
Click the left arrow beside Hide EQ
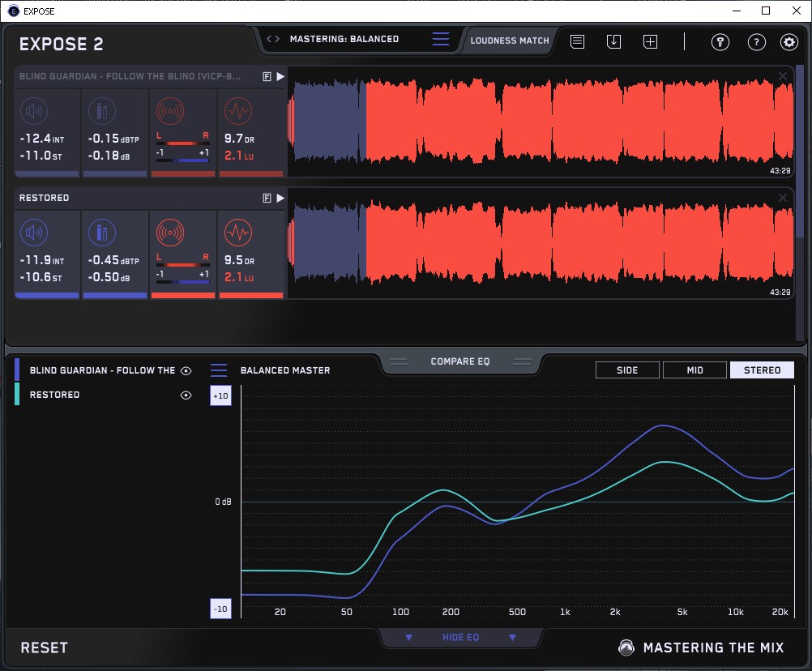pyautogui.click(x=408, y=637)
